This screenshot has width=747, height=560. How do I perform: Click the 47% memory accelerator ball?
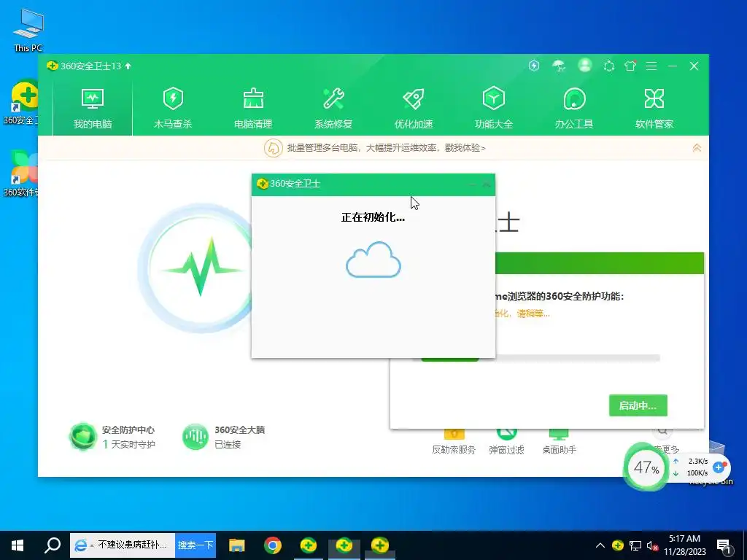tap(646, 467)
